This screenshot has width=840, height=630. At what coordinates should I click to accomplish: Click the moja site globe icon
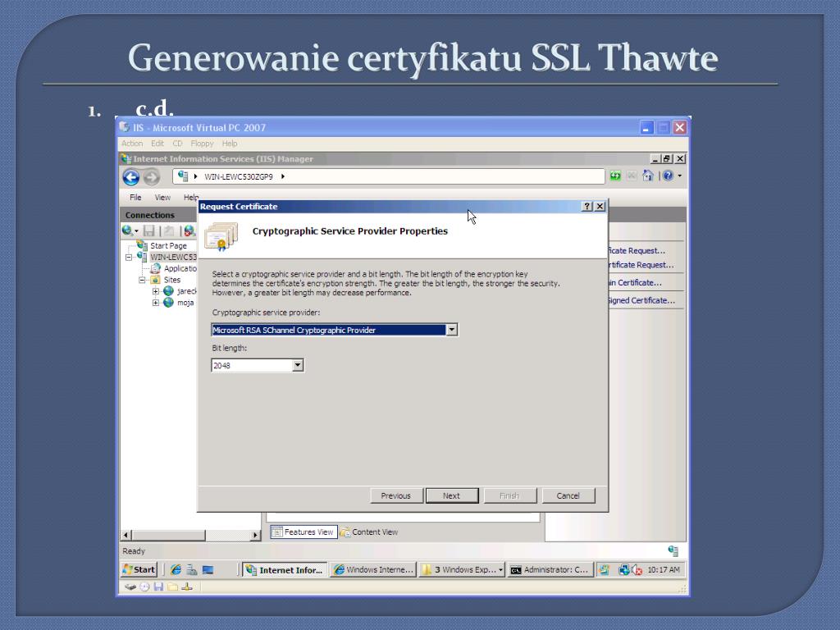[x=168, y=302]
